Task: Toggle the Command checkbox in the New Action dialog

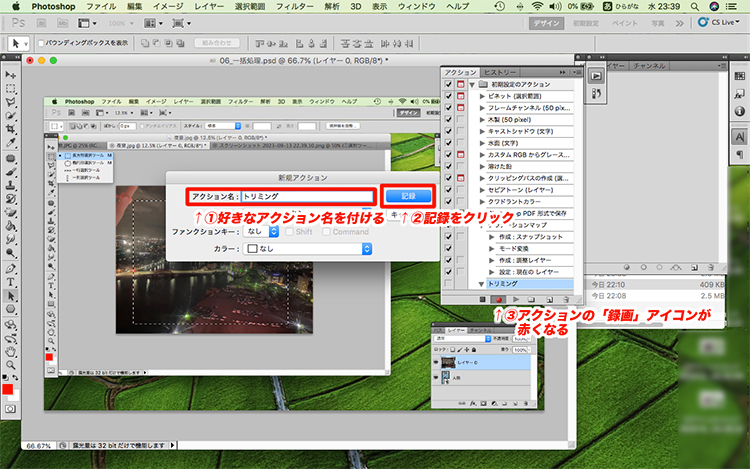Action: 326,232
